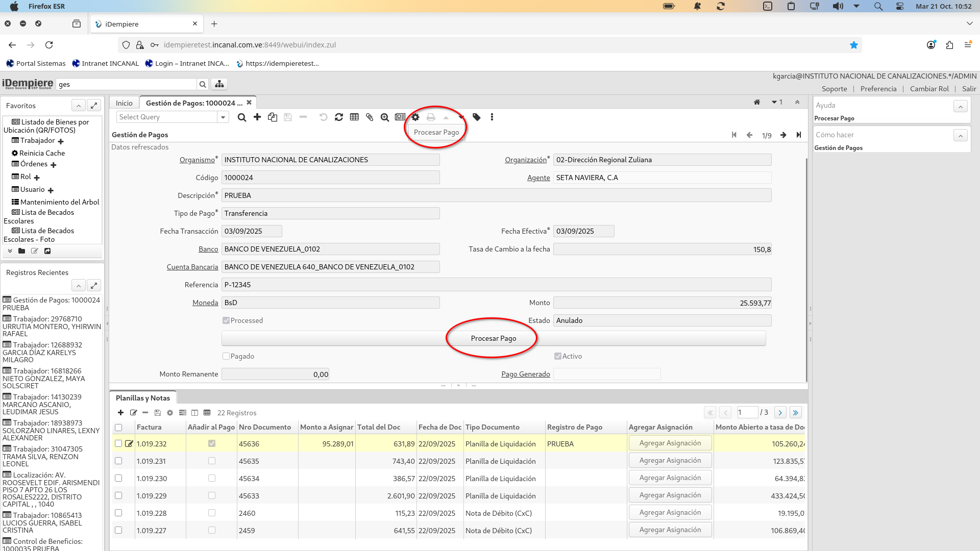Open attachments with the paperclip icon
This screenshot has width=980, height=551.
(370, 117)
